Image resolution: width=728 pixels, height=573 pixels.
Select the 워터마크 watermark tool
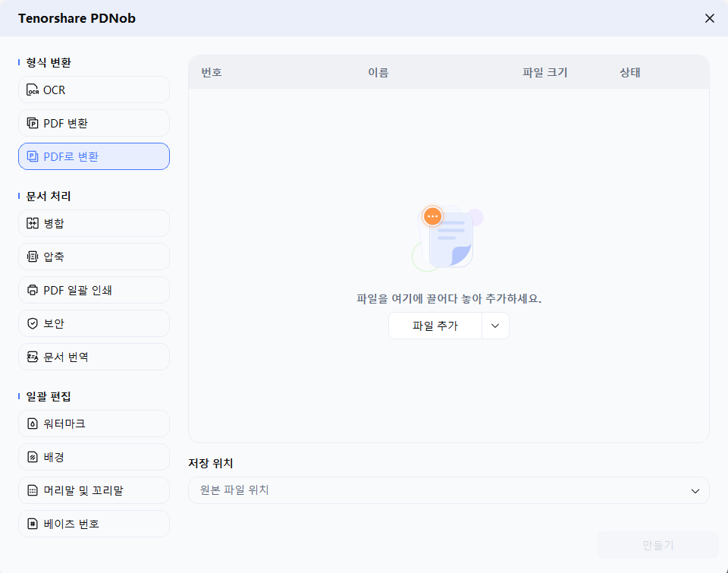click(x=94, y=423)
